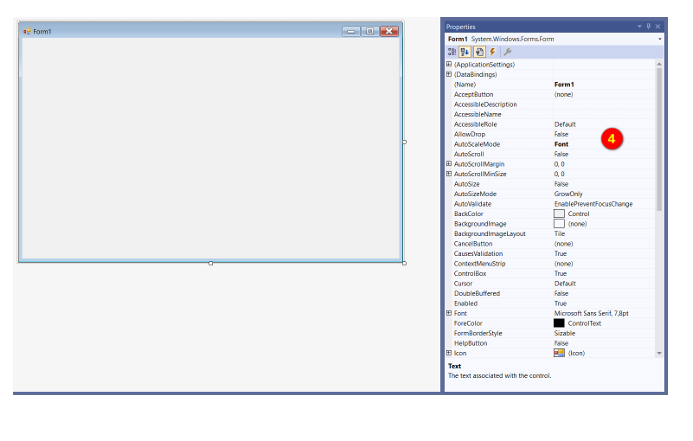Expand the AutoScrollMargin property
Screen dimensions: 693x441
(449, 164)
